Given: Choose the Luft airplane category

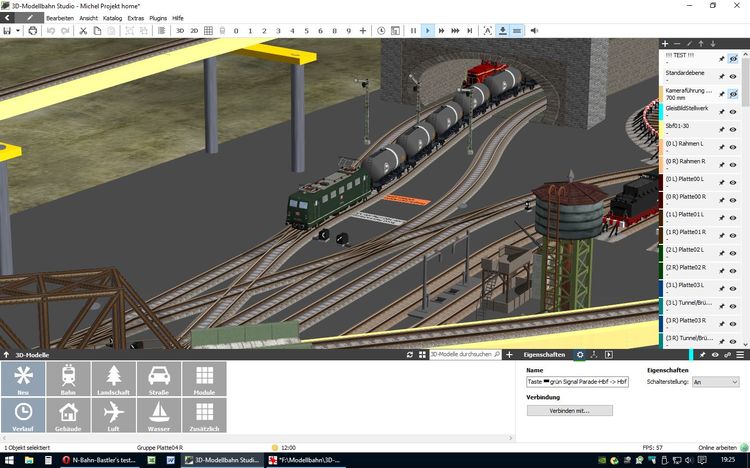Looking at the screenshot, I should 114,416.
